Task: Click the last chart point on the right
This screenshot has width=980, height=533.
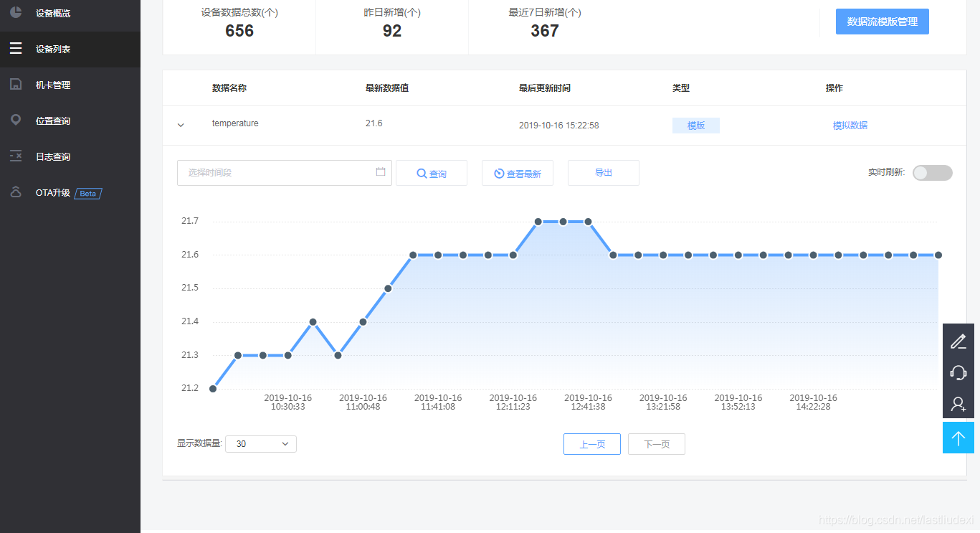Action: tap(938, 255)
